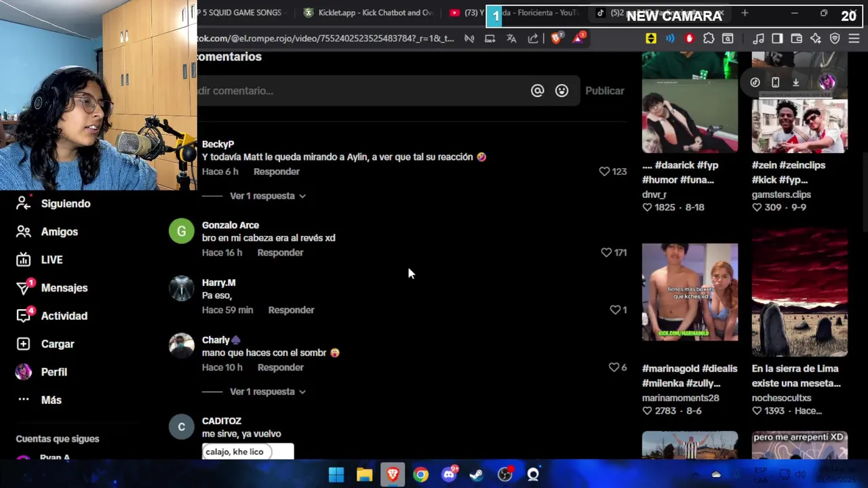
Task: Go to 'Amigos' in sidebar
Action: pyautogui.click(x=47, y=232)
